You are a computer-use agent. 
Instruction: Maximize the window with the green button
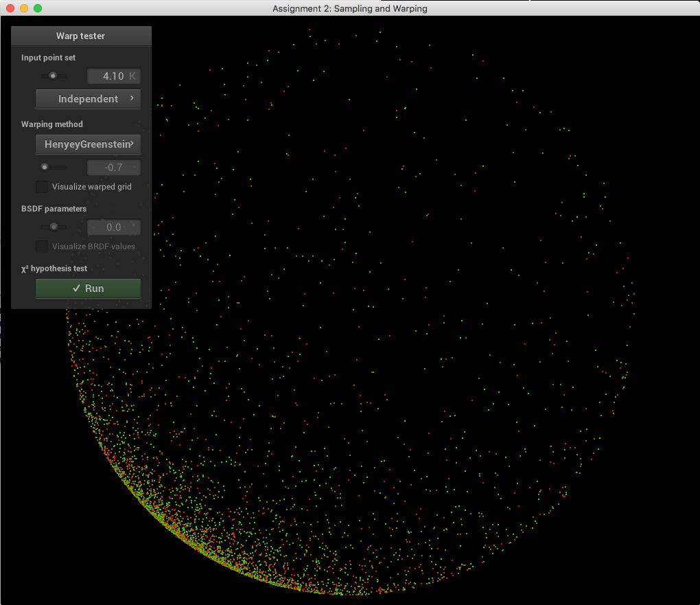38,8
